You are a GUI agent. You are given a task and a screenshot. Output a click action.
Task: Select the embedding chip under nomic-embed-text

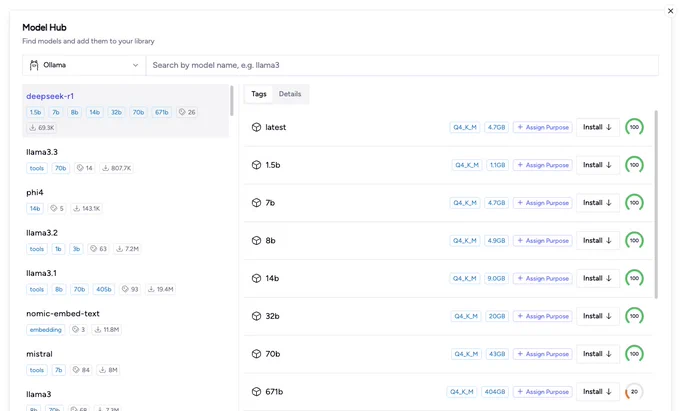click(x=46, y=329)
